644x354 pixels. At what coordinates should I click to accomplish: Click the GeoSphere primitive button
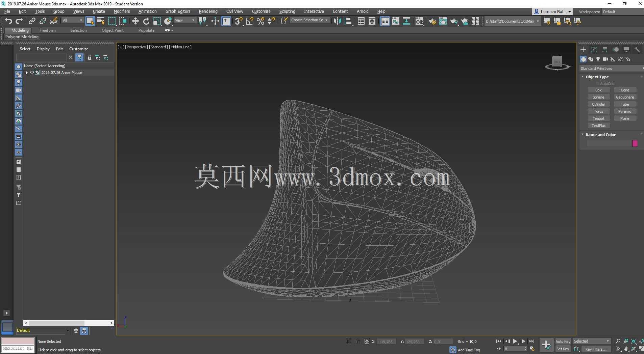[x=625, y=97]
